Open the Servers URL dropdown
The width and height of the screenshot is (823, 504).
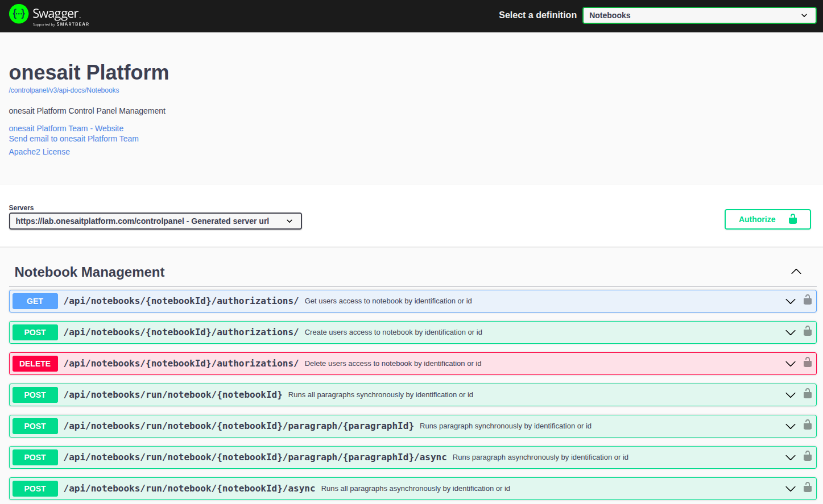click(x=155, y=221)
